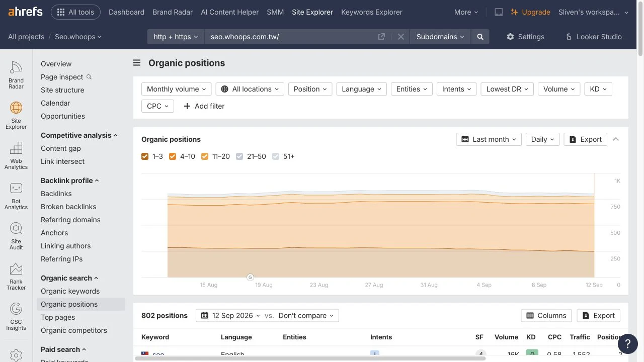Viewport: 644px width, 362px height.
Task: Open Don't compare dropdown
Action: [306, 316]
